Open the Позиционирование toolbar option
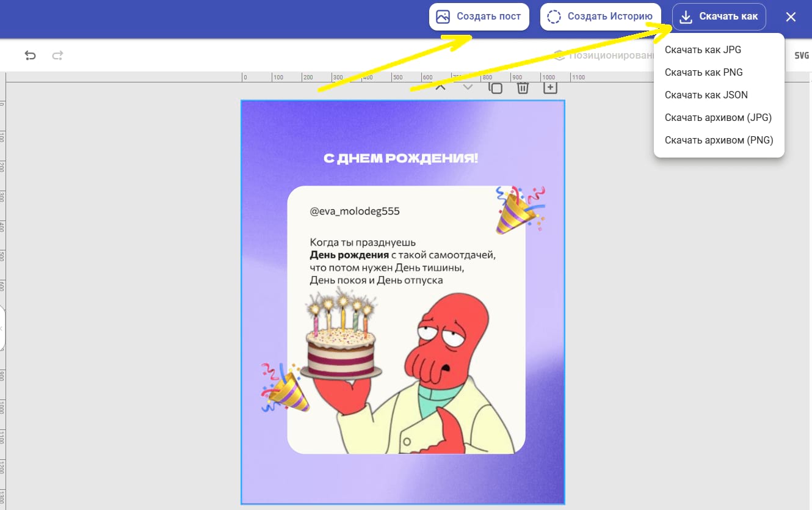The image size is (812, 510). tap(604, 56)
